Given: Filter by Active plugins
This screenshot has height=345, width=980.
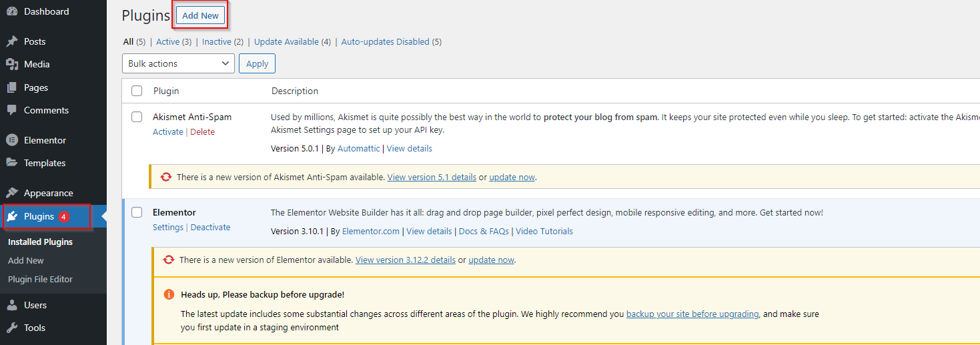Looking at the screenshot, I should pyautogui.click(x=174, y=41).
